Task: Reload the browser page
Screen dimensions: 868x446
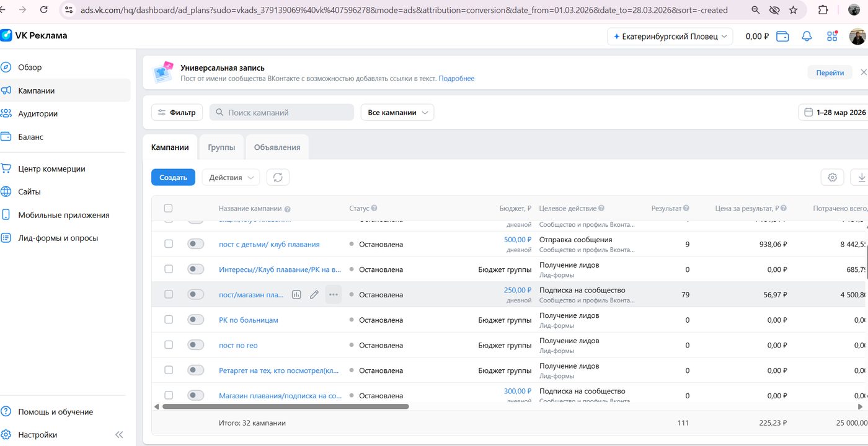Action: click(x=43, y=10)
